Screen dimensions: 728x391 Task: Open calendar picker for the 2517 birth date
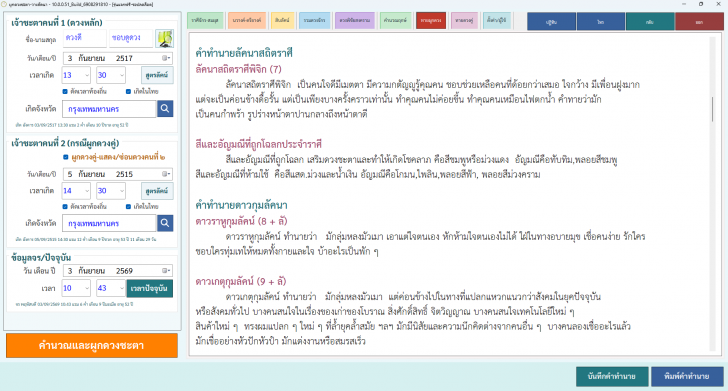(x=166, y=58)
